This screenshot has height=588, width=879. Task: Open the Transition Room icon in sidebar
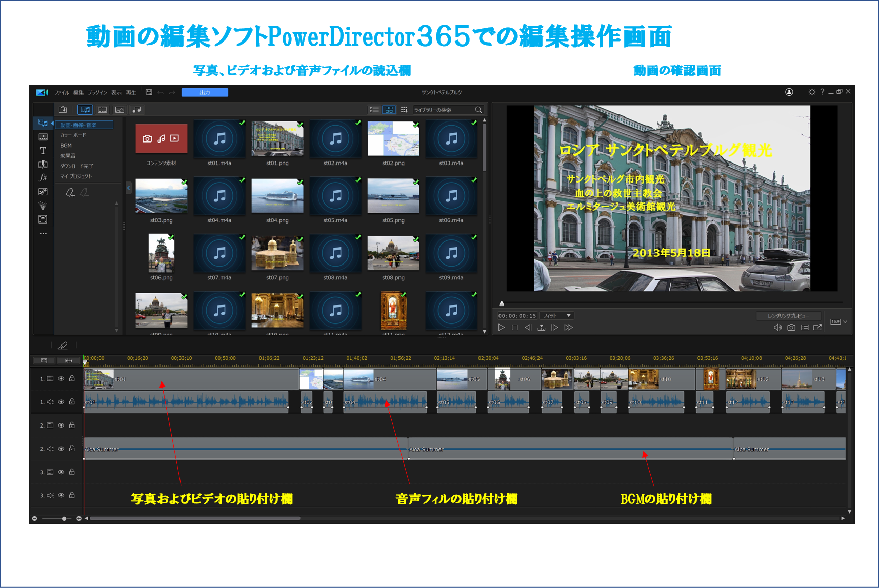pyautogui.click(x=43, y=164)
